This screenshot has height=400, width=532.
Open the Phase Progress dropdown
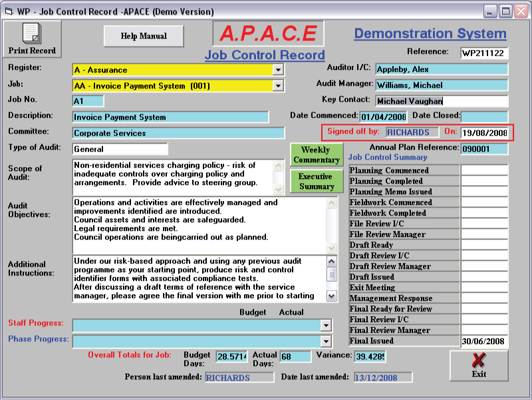click(325, 341)
